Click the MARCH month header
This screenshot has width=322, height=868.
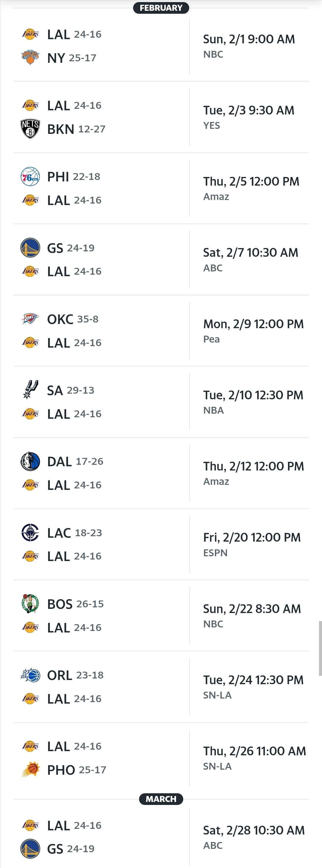pyautogui.click(x=161, y=799)
